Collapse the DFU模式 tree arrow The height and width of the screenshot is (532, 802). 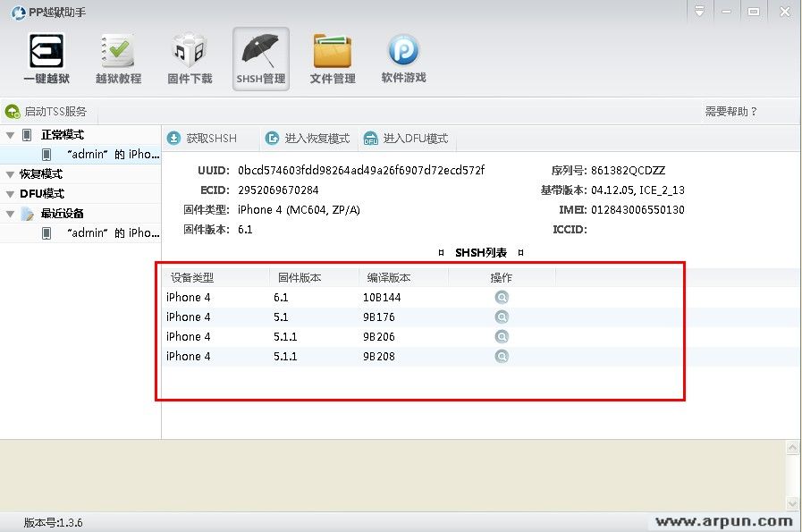tap(10, 194)
